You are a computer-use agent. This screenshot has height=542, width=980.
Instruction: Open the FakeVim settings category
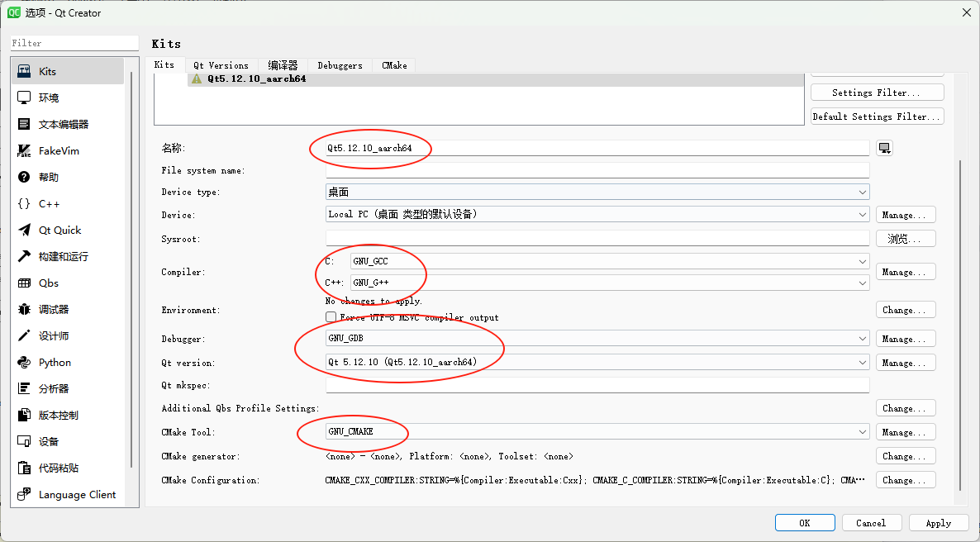pyautogui.click(x=68, y=150)
